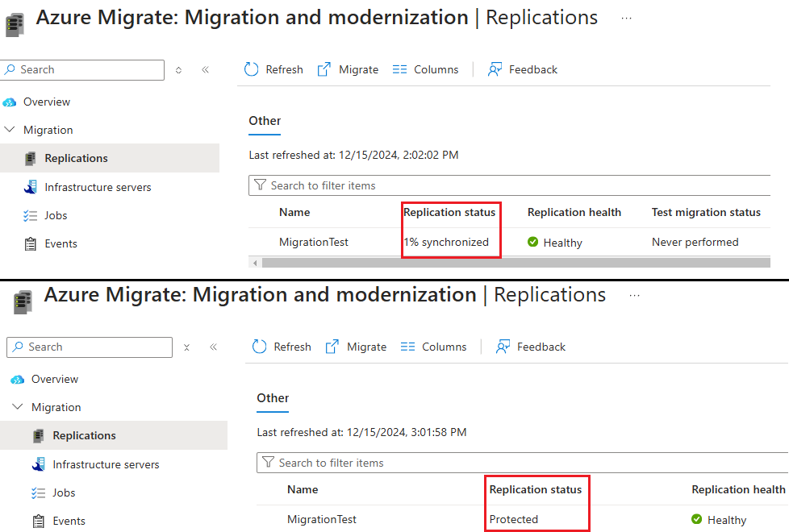
Task: Clear bottom sidebar search with X button
Action: coord(186,347)
